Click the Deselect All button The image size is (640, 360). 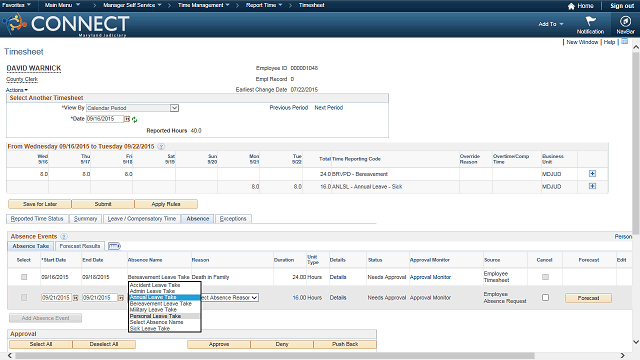point(104,344)
